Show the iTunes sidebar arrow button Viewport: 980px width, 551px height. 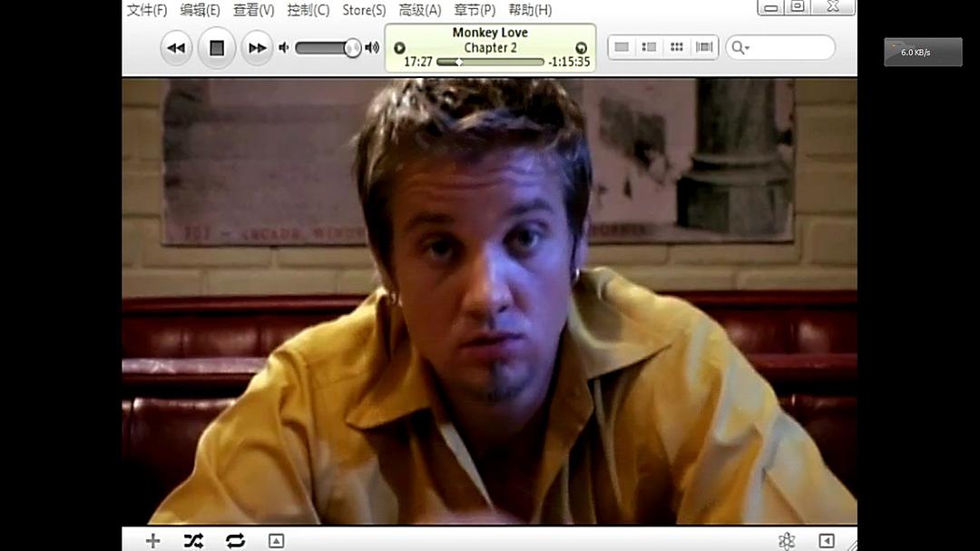tap(827, 541)
